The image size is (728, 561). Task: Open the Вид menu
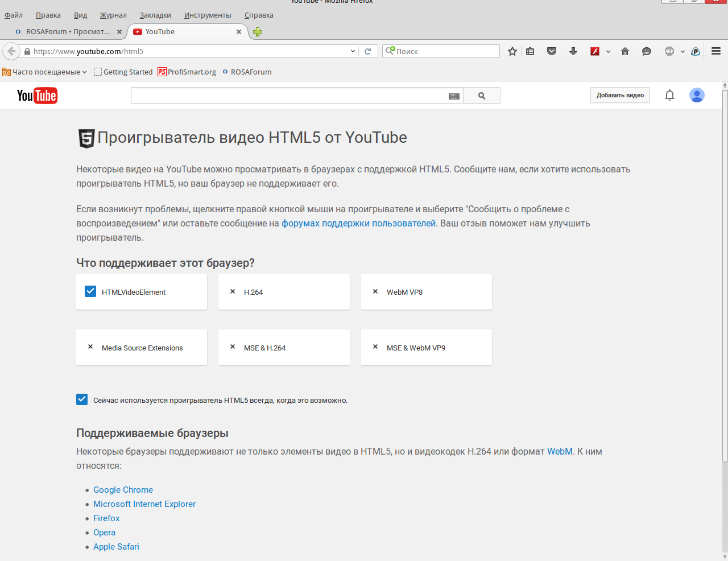(x=81, y=15)
